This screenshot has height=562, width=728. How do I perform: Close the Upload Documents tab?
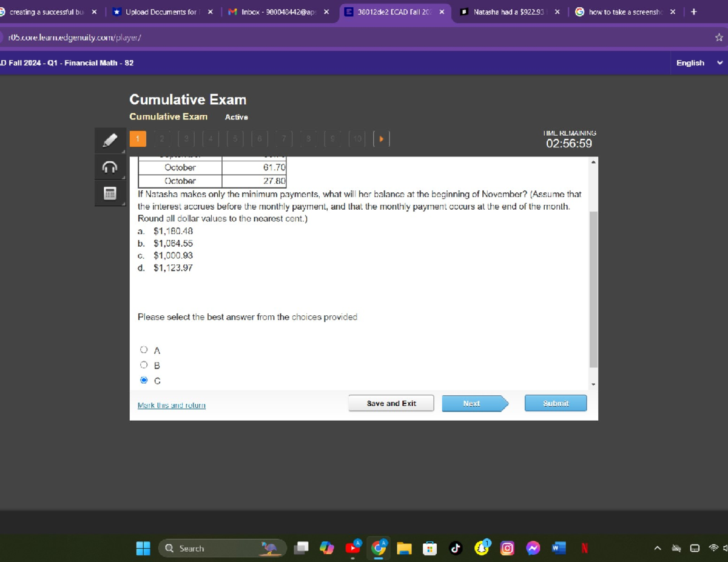(210, 12)
